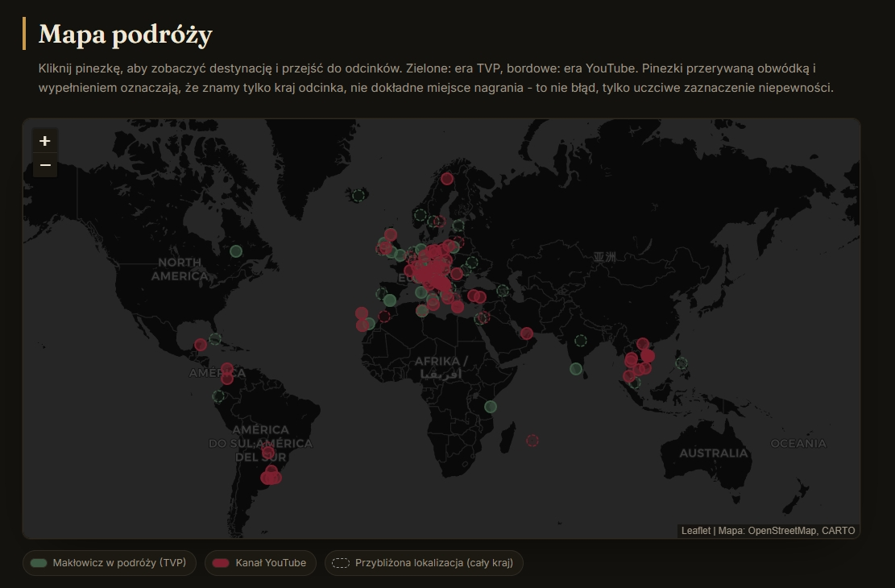Select the dashed green pin on Cuba
Screen dimensions: 895x588
point(214,338)
